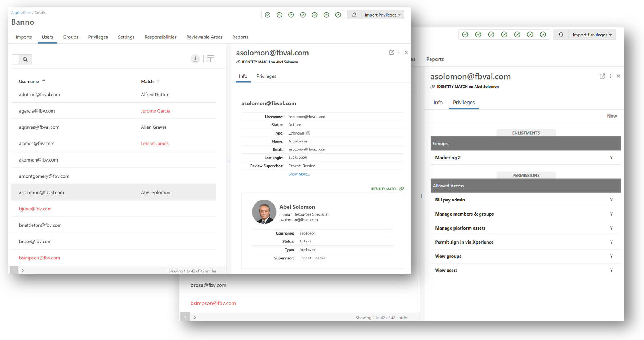Screen dimensions: 644x340
Task: Select the agarcia@fbv.com user row
Action: click(37, 111)
